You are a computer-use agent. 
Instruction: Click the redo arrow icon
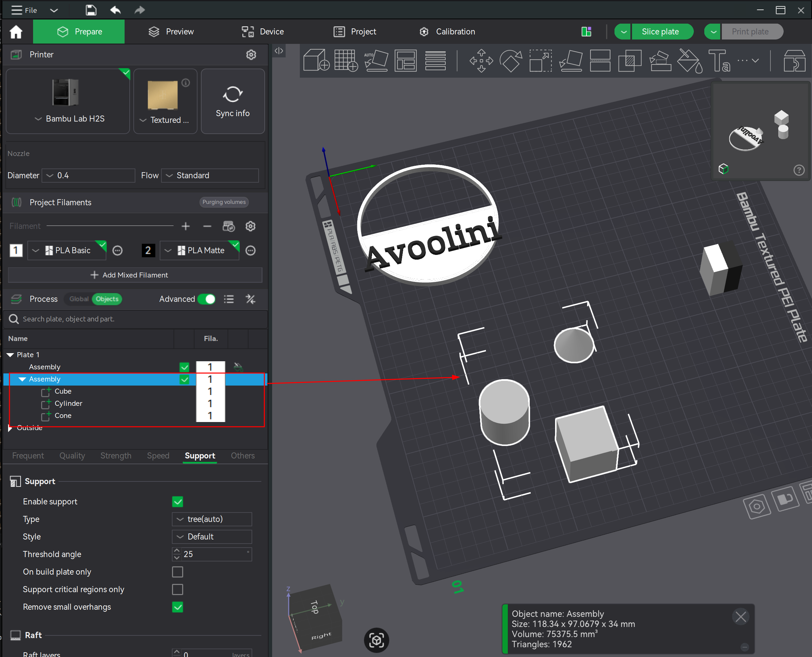[140, 10]
